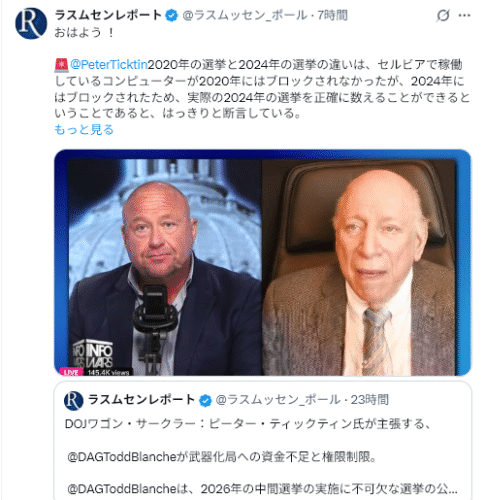Click the 7時間 timestamp
Image resolution: width=485 pixels, height=500 pixels.
[x=332, y=15]
